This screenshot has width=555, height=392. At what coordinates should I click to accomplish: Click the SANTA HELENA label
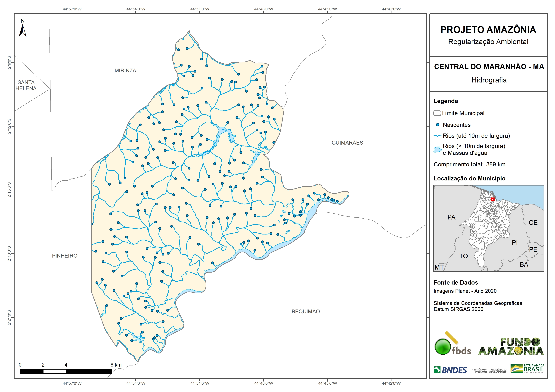pos(26,85)
